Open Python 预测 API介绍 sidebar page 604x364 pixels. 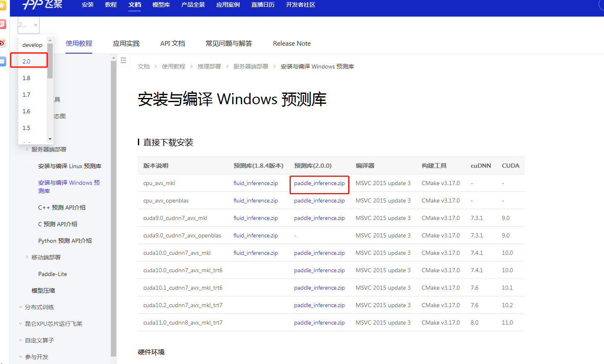pyautogui.click(x=65, y=241)
